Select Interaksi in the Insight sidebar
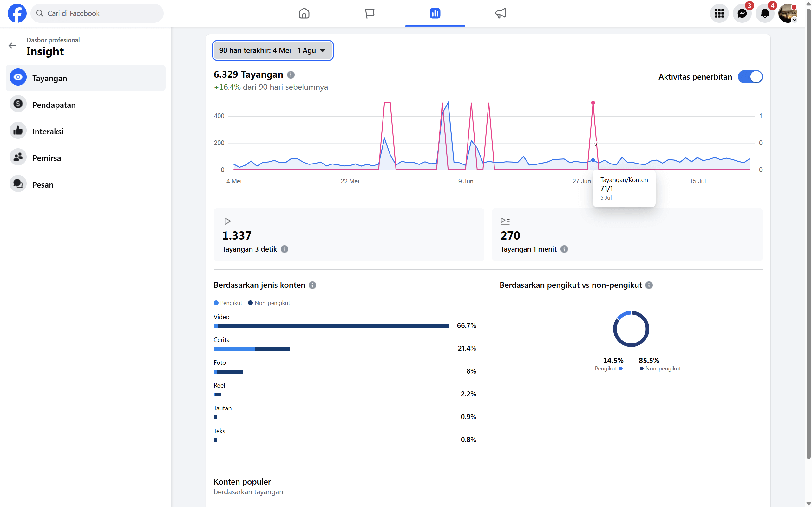 point(48,132)
